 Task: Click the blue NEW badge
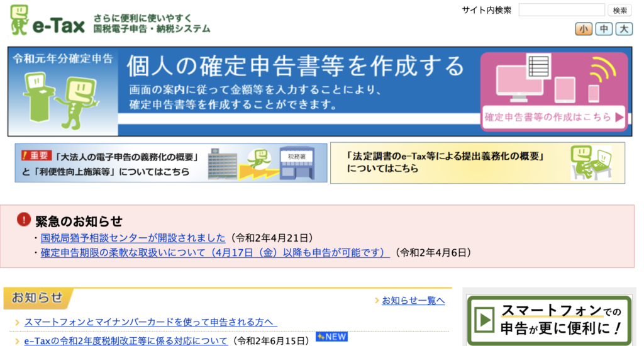(331, 337)
